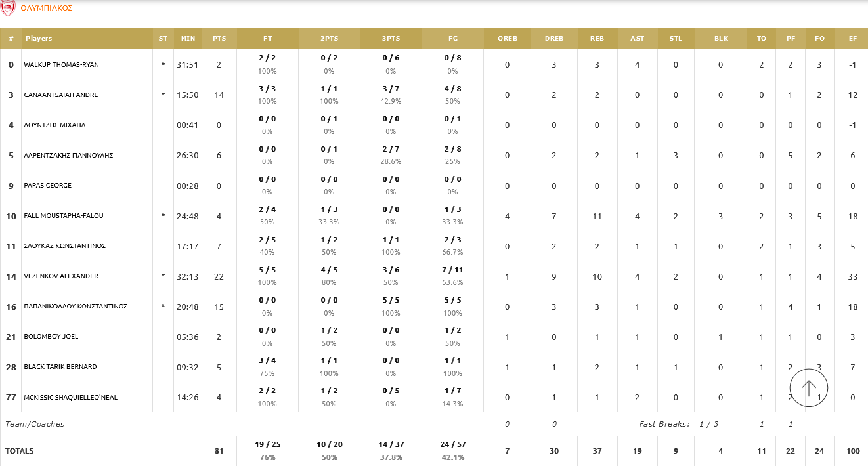Open player VEZENKOV ALEXANDER

[61, 276]
